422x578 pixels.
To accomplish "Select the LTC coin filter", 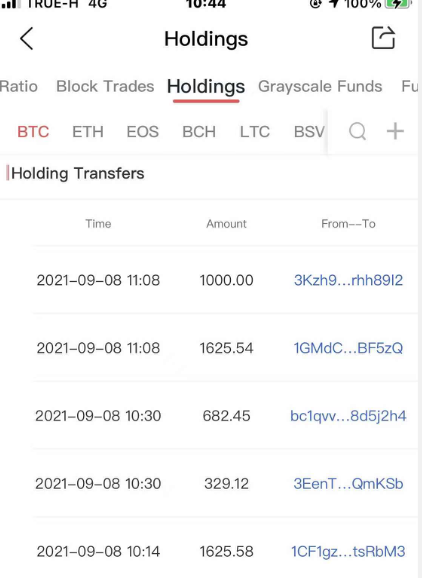I will tap(255, 132).
